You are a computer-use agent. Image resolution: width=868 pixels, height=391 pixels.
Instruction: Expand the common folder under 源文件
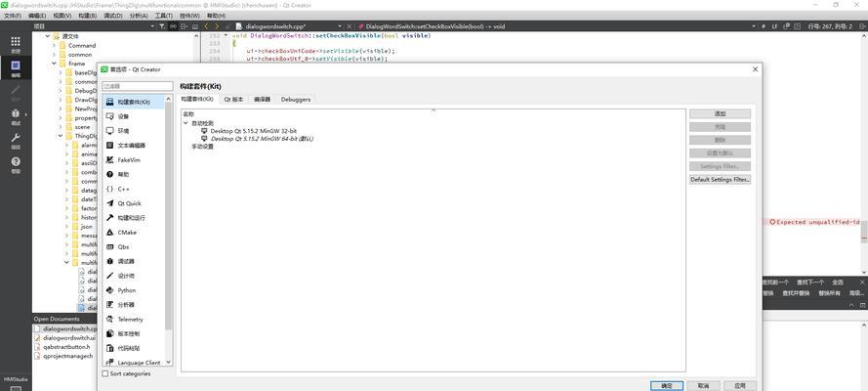click(55, 55)
